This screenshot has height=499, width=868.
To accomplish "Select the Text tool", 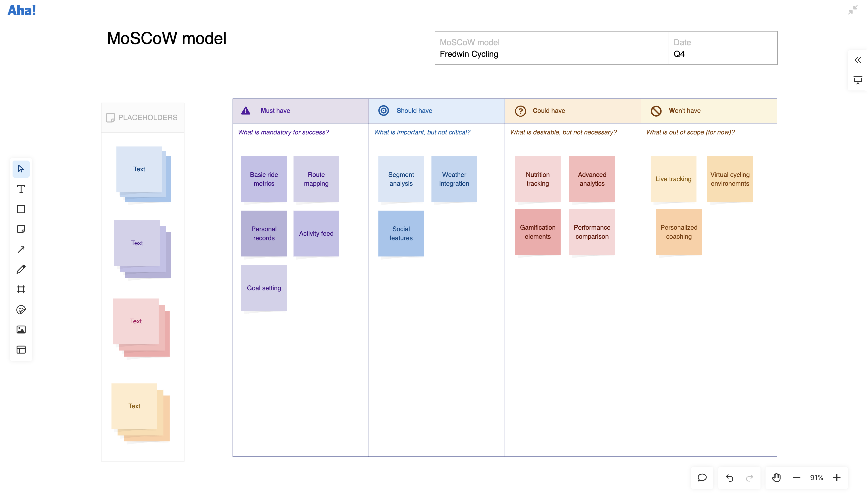I will point(21,189).
